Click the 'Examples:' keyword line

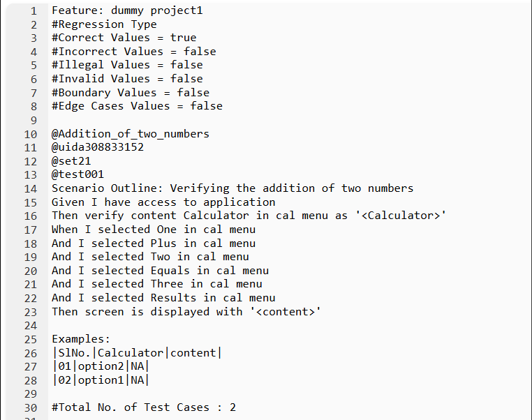tap(81, 339)
